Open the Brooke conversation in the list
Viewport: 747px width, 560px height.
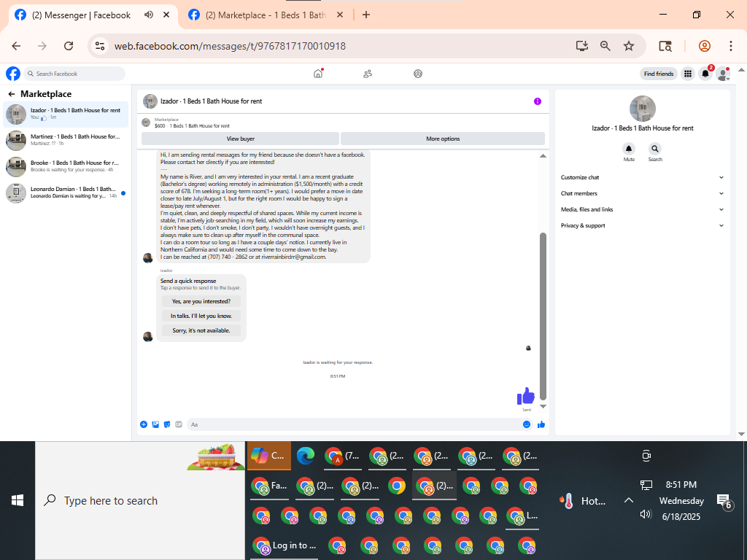click(x=66, y=167)
